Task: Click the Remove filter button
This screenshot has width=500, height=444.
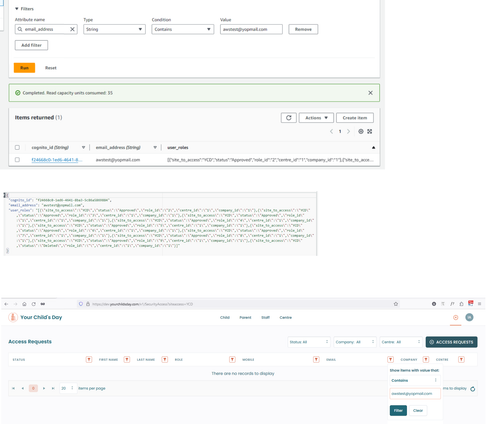Action: 303,29
